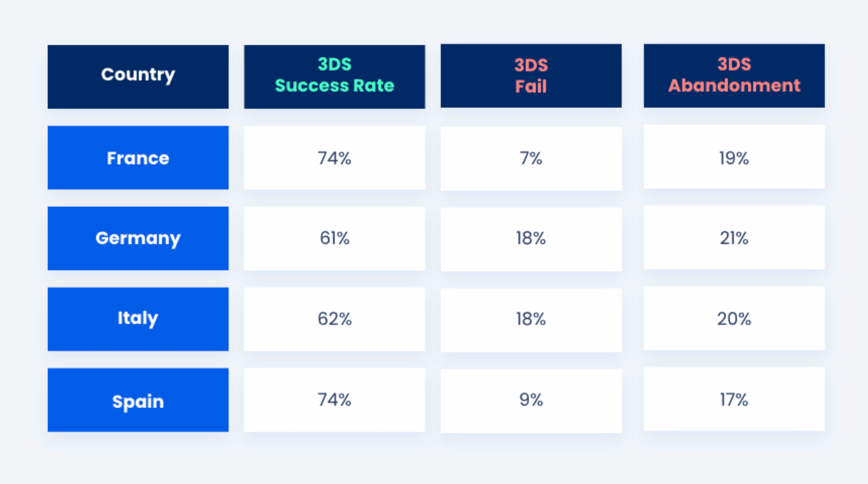Select the Germany row label
The height and width of the screenshot is (484, 868).
click(138, 238)
